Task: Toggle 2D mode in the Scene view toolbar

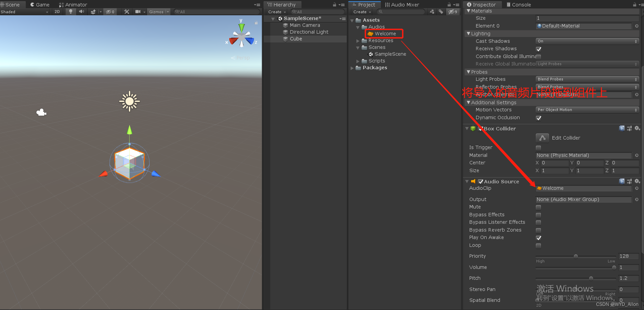Action: [x=57, y=11]
